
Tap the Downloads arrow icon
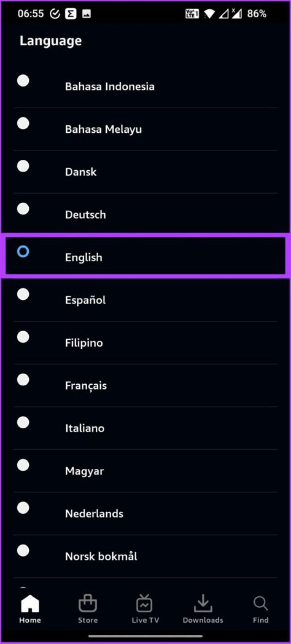click(x=203, y=604)
